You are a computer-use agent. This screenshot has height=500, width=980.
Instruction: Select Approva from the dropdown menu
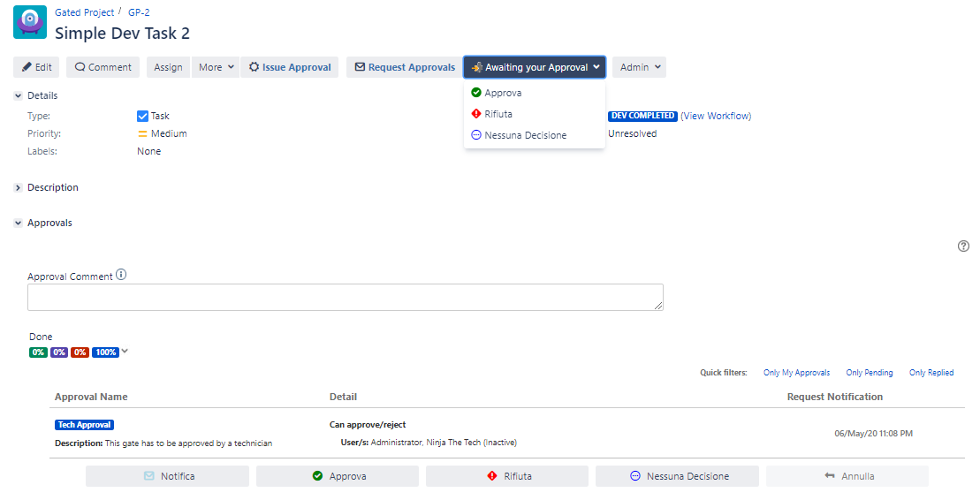coord(503,93)
